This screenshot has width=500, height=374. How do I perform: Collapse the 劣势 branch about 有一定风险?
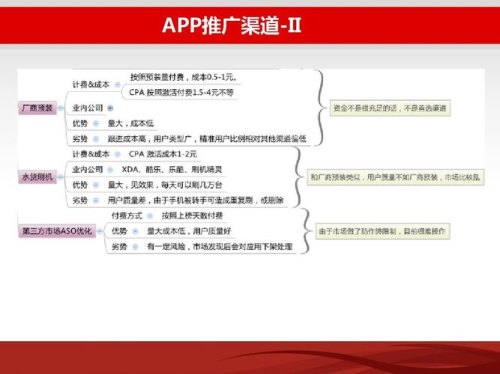(x=135, y=247)
